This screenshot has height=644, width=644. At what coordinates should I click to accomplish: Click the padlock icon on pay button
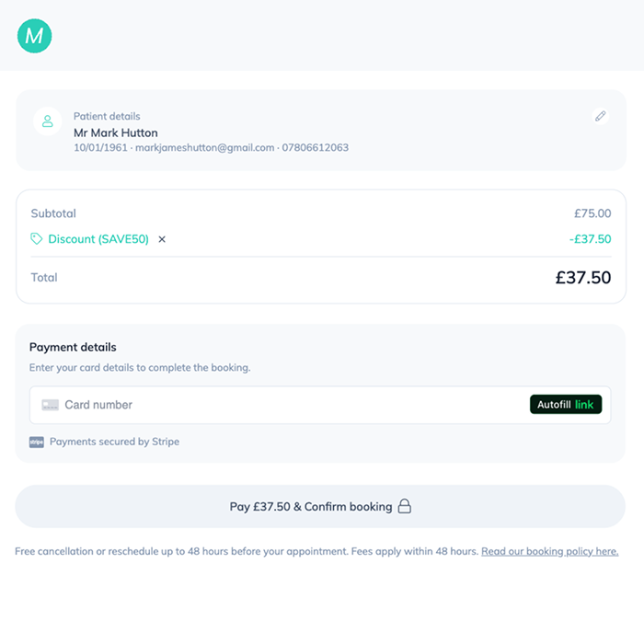[x=404, y=507]
